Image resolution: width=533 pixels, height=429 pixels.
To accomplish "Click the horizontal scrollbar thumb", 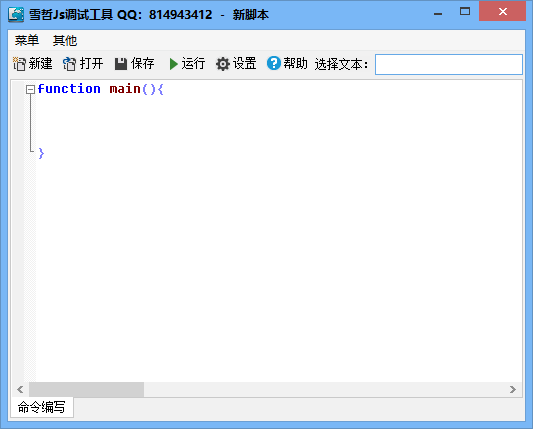I will [x=86, y=389].
